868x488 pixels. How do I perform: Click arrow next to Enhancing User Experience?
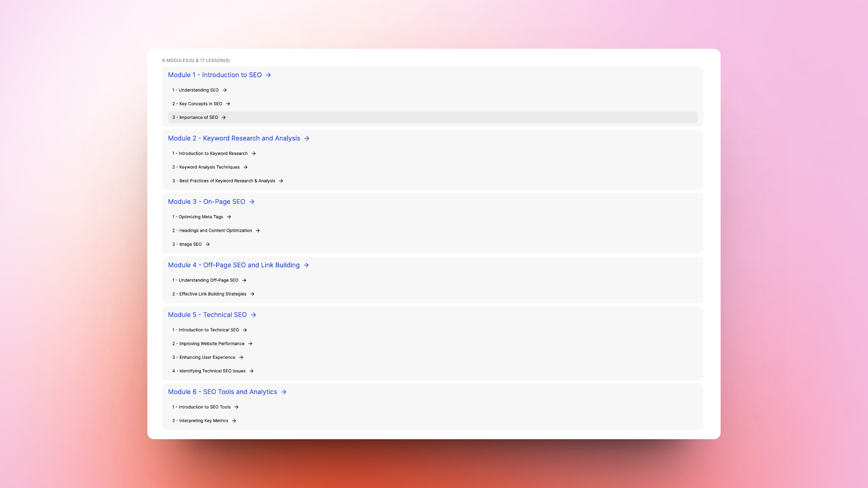(241, 357)
